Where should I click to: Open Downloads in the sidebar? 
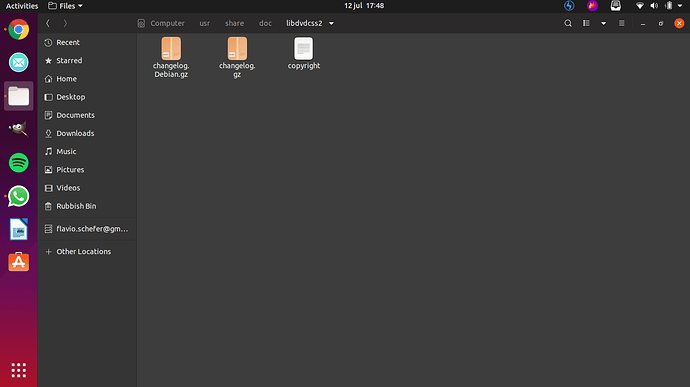point(87,133)
